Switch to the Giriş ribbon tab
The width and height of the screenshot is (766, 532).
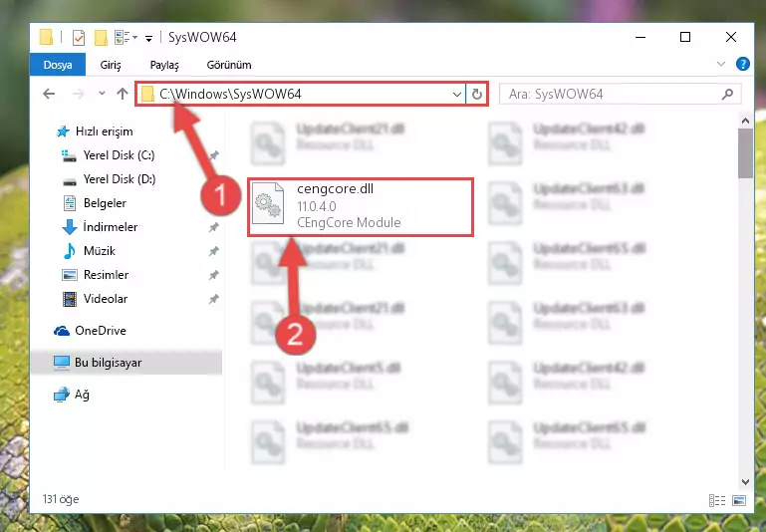(111, 65)
